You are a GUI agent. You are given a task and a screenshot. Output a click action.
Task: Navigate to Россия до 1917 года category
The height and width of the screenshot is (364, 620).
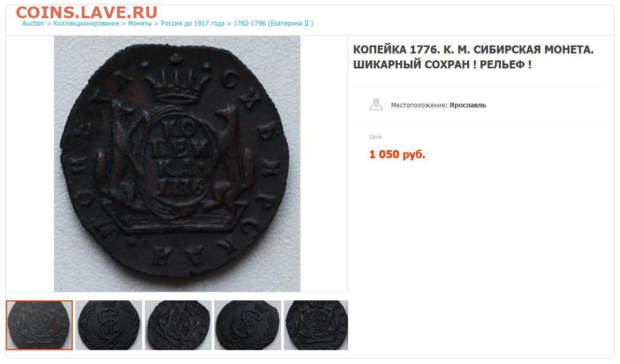click(192, 24)
